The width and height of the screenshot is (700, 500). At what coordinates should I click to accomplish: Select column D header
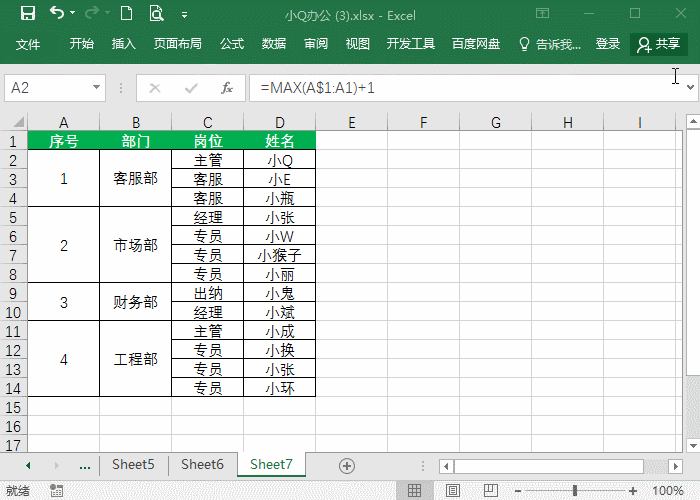tap(279, 122)
